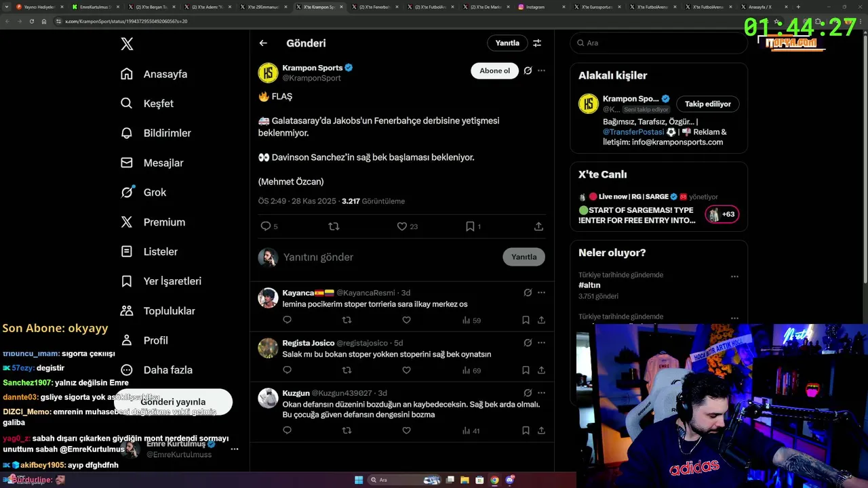Open #altın trending topic
868x488 pixels.
pos(589,285)
